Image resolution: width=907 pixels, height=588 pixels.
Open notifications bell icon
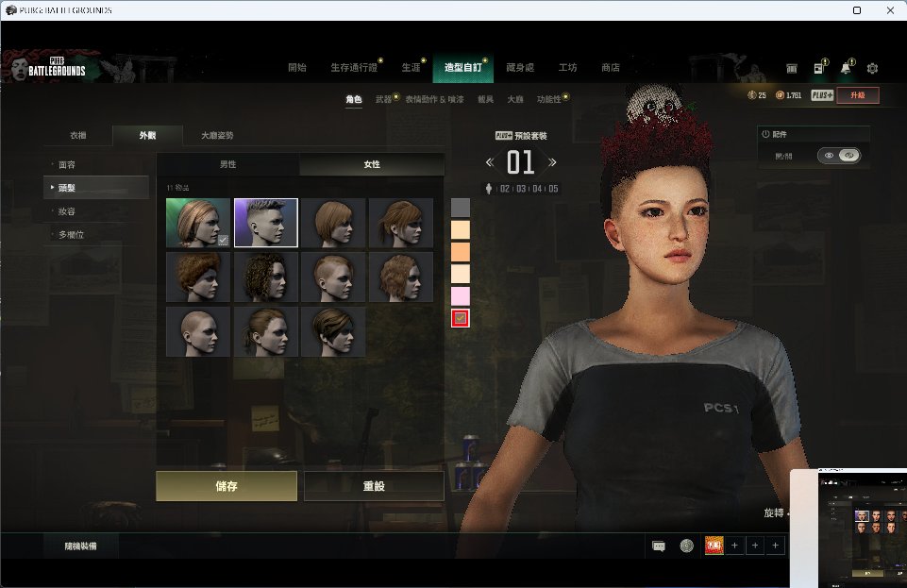847,67
